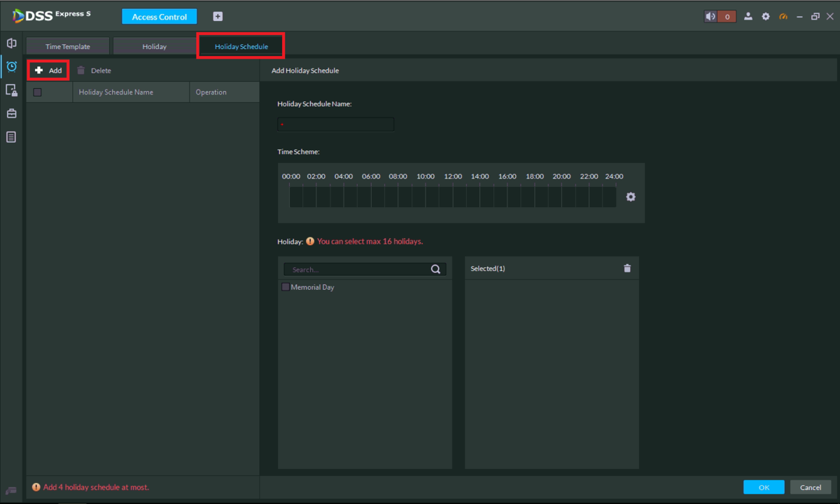Open the log list sidebar icon
The width and height of the screenshot is (840, 504).
click(11, 137)
